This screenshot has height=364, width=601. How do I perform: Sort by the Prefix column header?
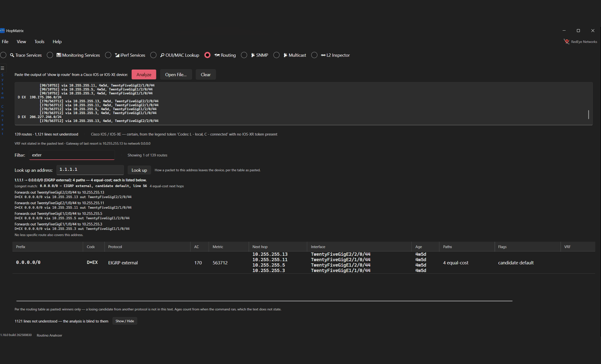coord(47,247)
